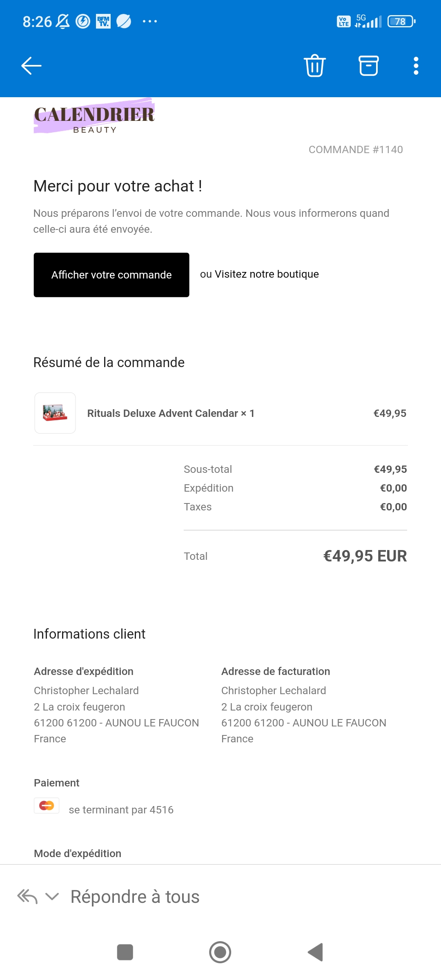Select the Rituals Deluxe Advent Calendar item name
This screenshot has width=441, height=980.
click(x=171, y=413)
